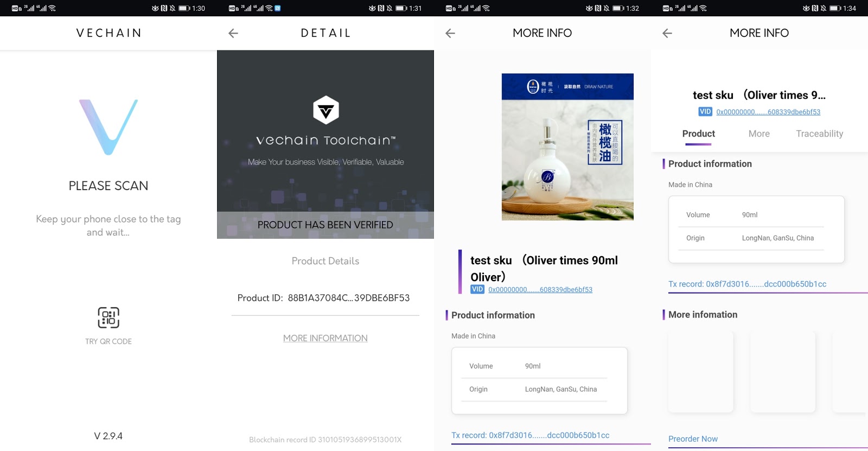This screenshot has height=451, width=868.
Task: Open the Traceability tab
Action: pyautogui.click(x=819, y=134)
